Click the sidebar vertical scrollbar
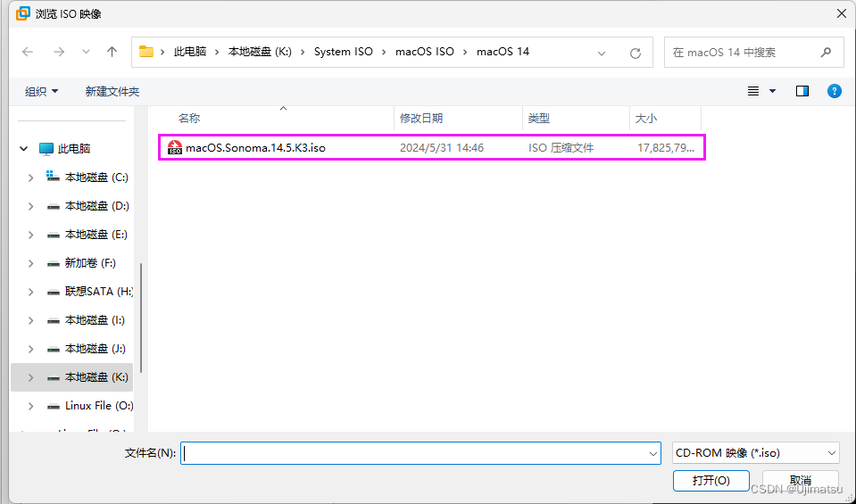 [141, 318]
